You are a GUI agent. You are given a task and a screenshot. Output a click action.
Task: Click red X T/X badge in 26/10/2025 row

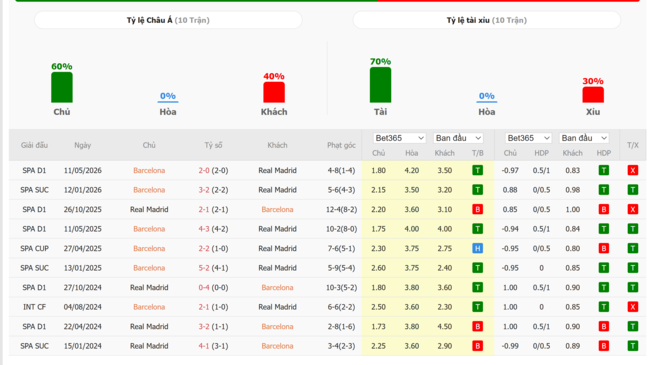633,209
